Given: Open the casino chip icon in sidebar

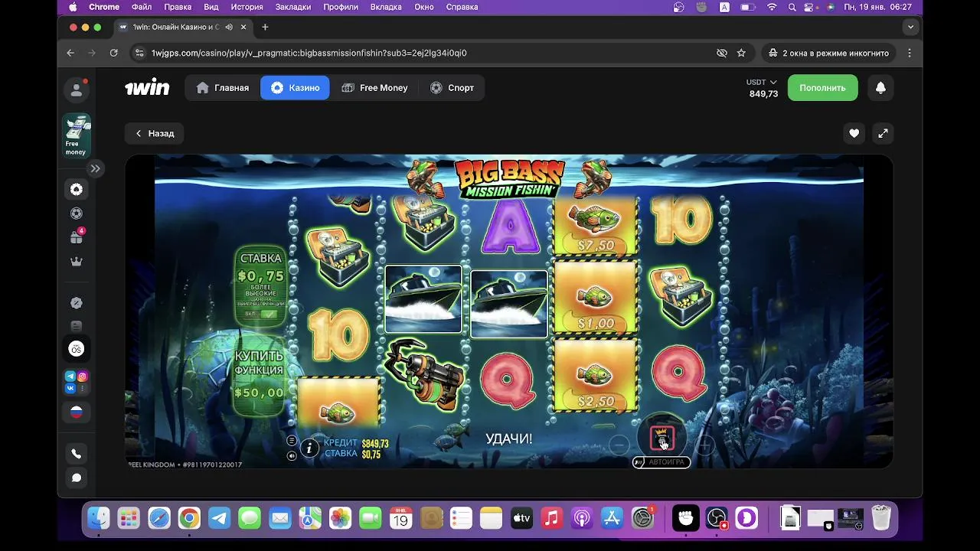Looking at the screenshot, I should point(77,189).
